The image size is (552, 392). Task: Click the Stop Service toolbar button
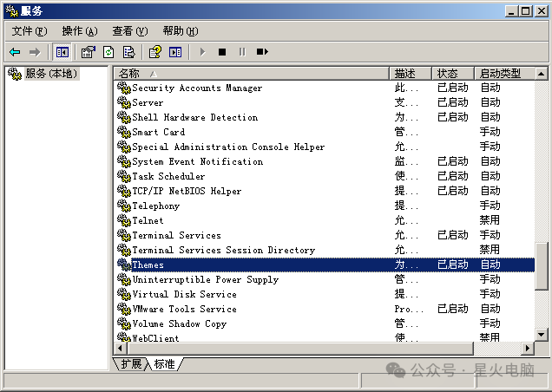click(x=222, y=52)
